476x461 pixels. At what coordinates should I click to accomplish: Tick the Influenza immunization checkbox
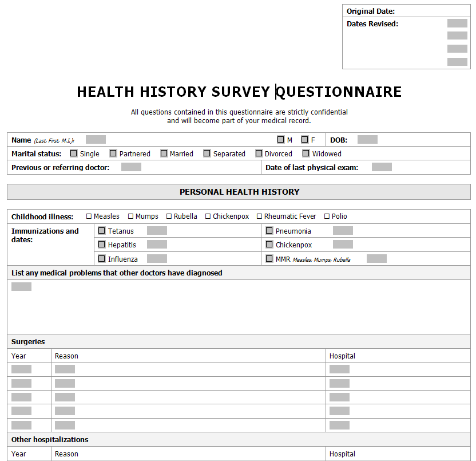point(102,259)
